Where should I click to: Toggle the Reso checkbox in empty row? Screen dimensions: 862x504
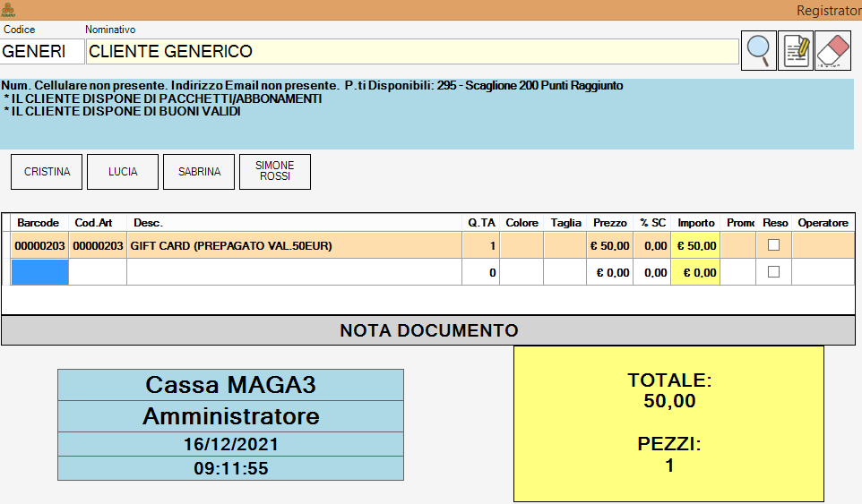(774, 272)
